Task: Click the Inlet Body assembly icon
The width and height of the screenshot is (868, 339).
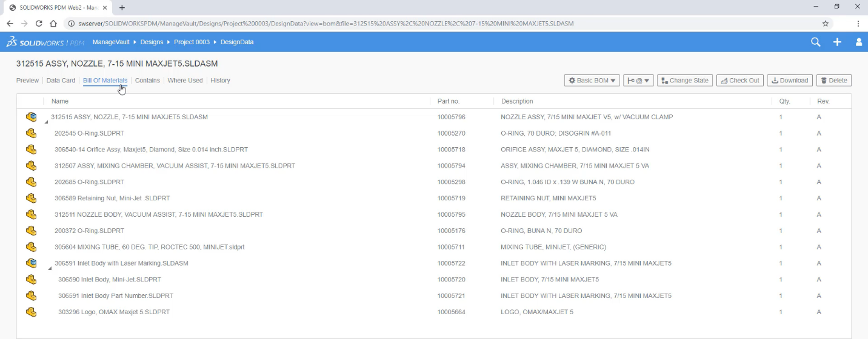Action: click(x=32, y=263)
